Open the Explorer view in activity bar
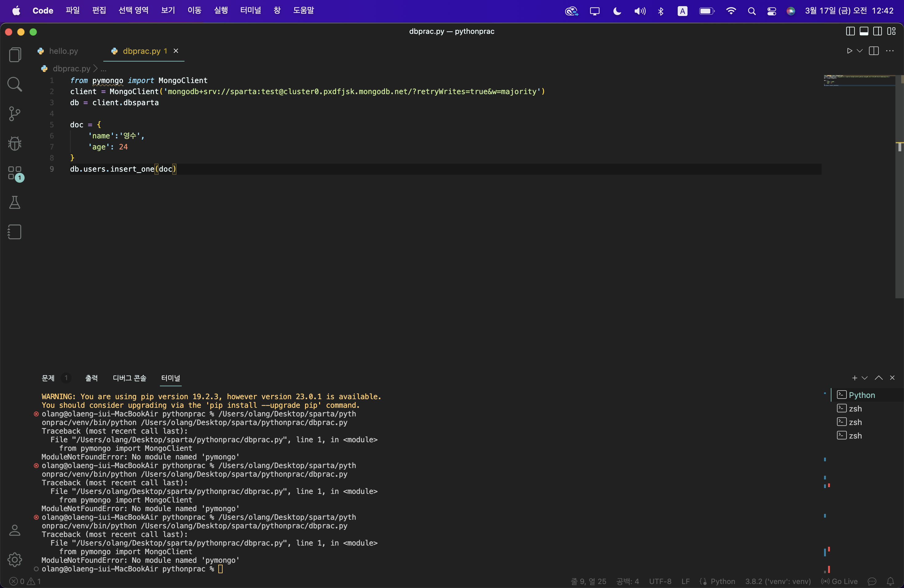This screenshot has width=904, height=588. (15, 55)
